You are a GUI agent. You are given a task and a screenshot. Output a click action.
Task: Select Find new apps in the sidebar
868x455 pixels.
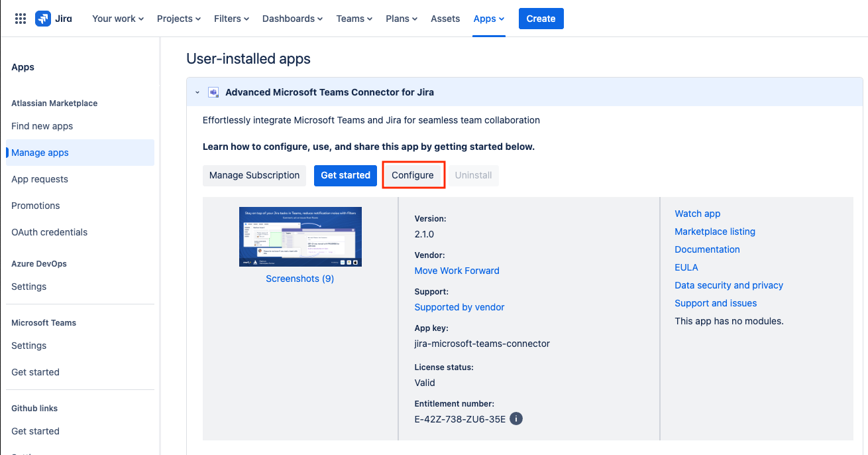(42, 126)
